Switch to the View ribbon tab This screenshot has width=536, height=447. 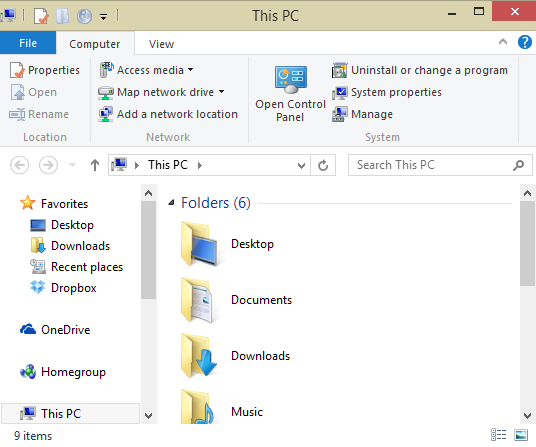[161, 44]
